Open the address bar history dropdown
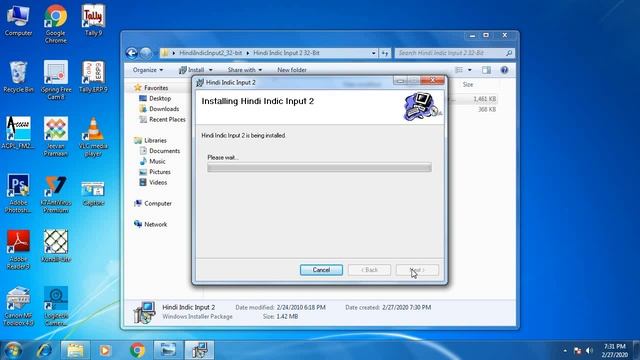Screen dimensions: 640x360 (x=373, y=53)
